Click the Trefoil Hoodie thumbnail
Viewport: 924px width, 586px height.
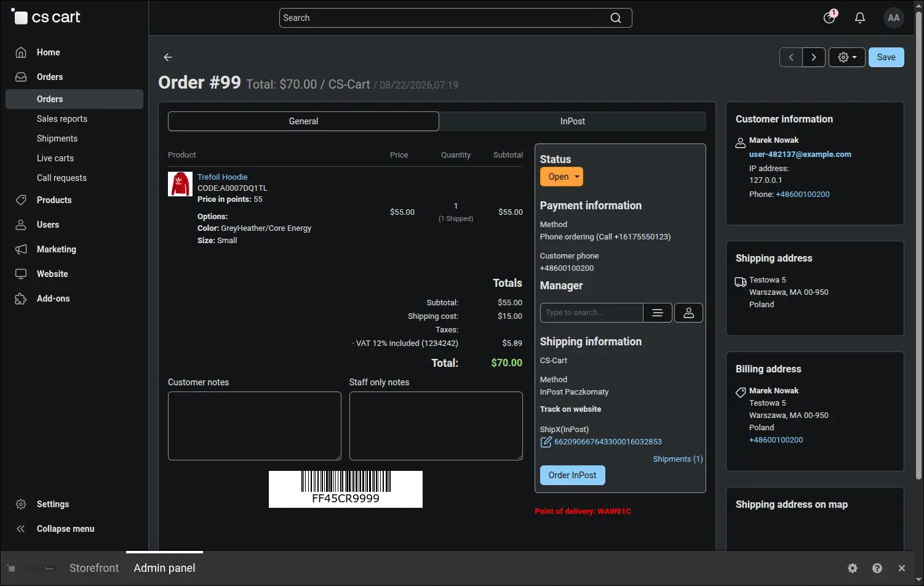(180, 184)
